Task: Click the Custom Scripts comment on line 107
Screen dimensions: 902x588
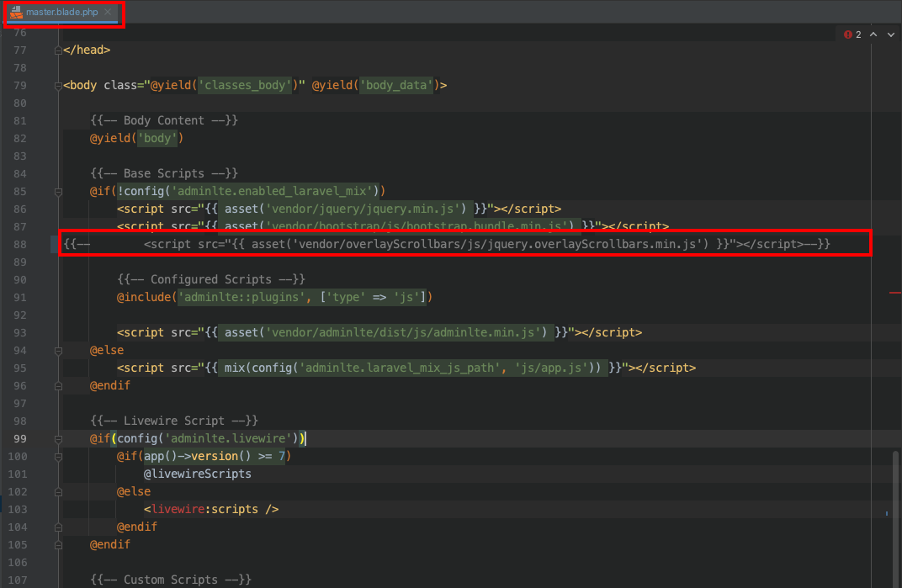Action: (171, 580)
